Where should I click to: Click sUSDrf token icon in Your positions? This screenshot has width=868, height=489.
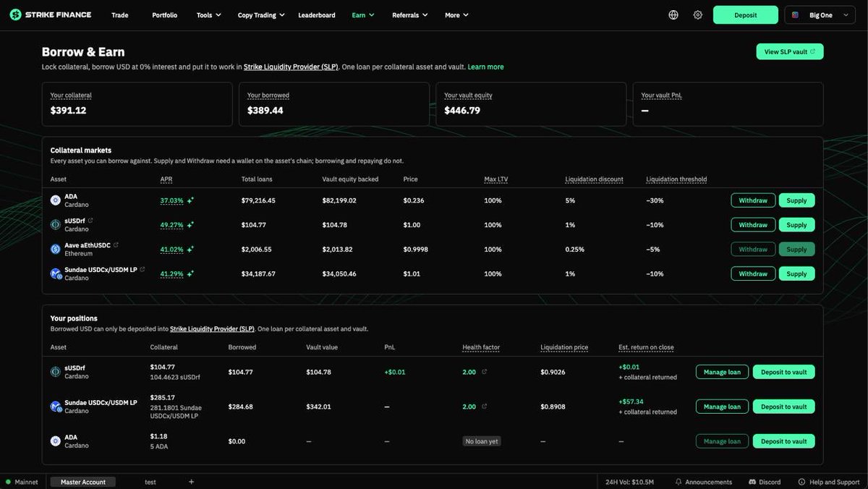point(56,372)
